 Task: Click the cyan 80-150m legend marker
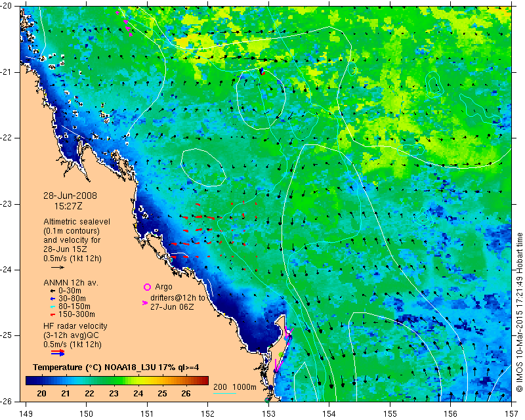(52, 306)
